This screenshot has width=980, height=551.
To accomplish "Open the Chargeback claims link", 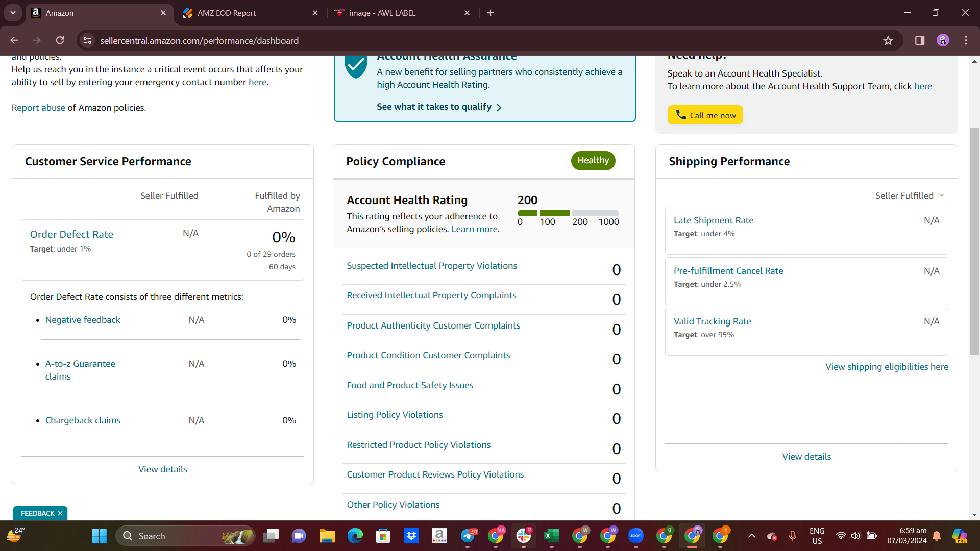I will point(83,420).
